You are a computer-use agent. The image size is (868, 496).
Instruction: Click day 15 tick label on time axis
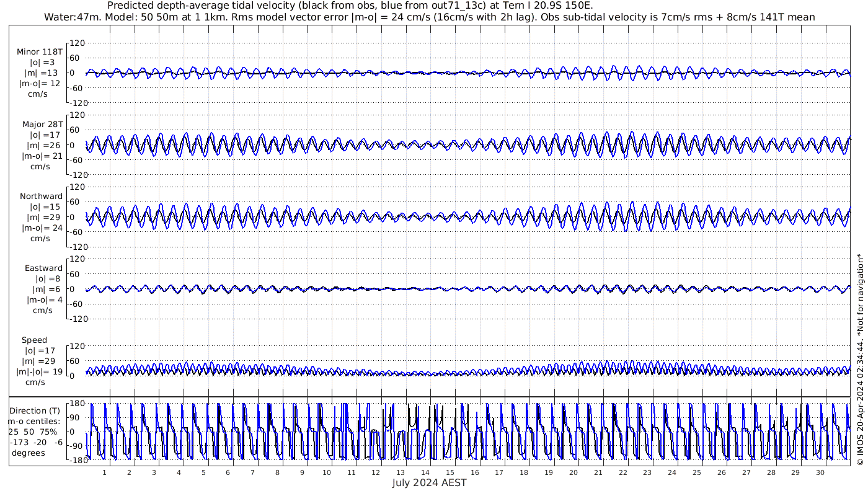point(449,472)
